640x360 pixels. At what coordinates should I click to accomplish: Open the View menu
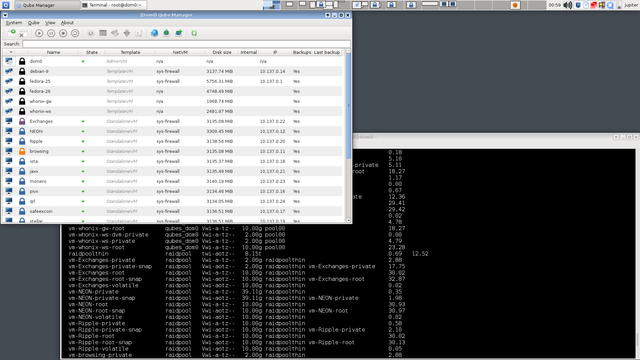pyautogui.click(x=50, y=23)
